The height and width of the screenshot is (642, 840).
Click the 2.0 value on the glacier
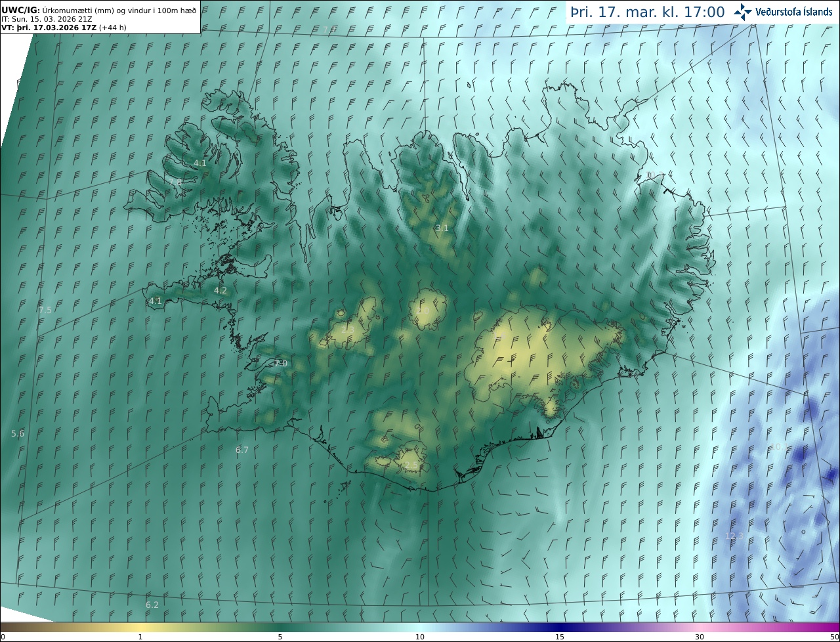pyautogui.click(x=423, y=310)
